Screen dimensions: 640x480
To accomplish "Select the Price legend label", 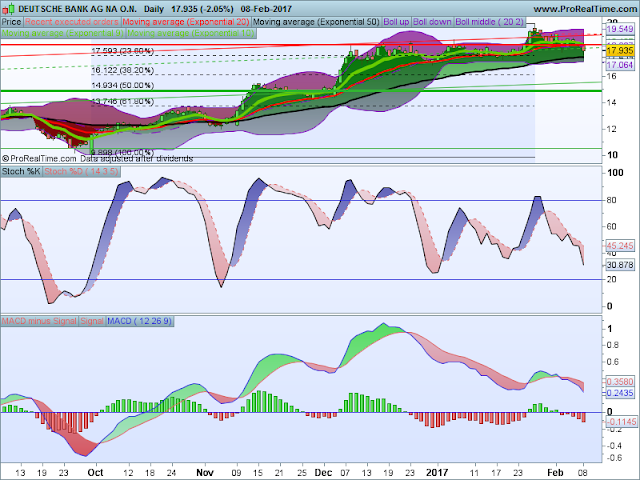I will [x=11, y=22].
